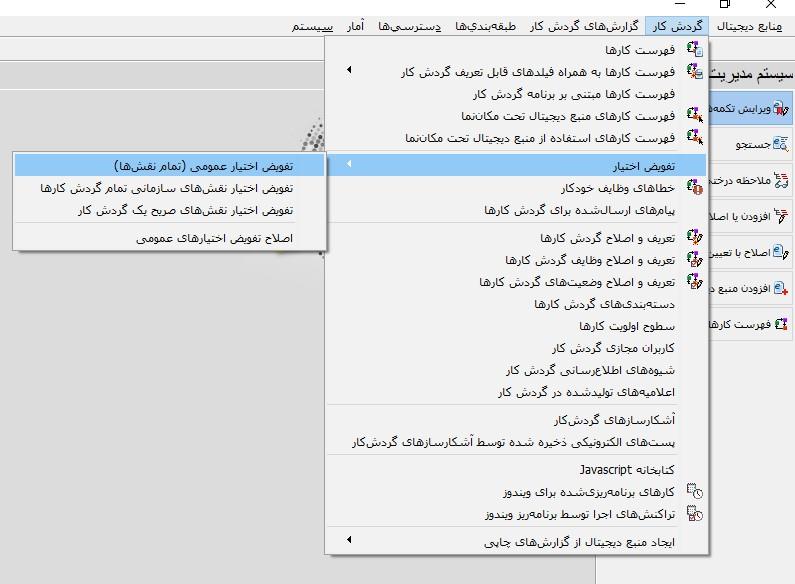Click the ملاحظه درختی tree view icon

coord(780,180)
